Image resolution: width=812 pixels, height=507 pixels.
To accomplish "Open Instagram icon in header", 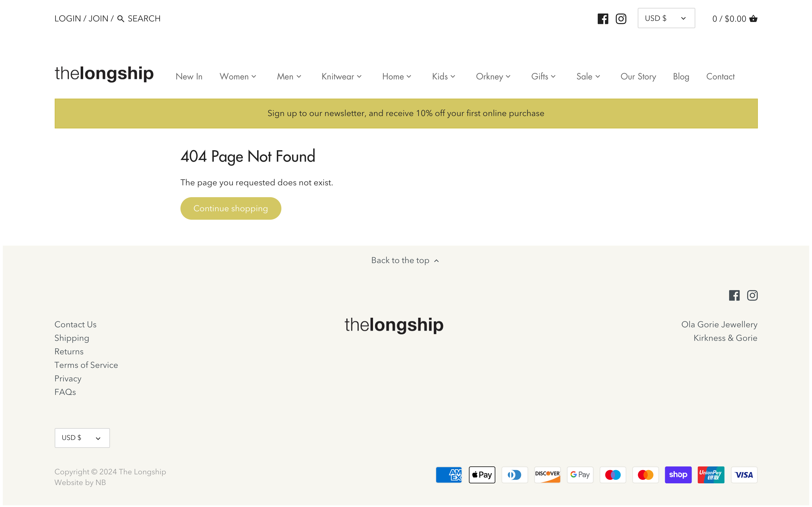I will (621, 19).
